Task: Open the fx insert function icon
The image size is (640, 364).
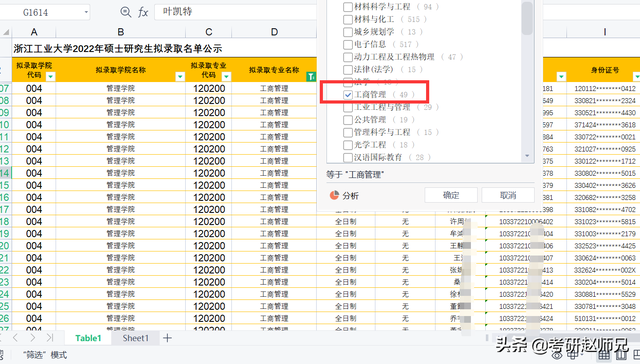Action: 143,12
